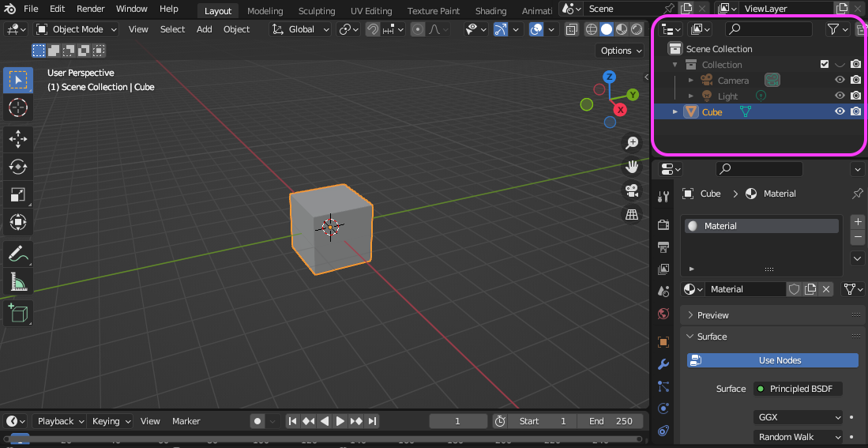868x448 pixels.
Task: Open the Physics properties tab
Action: (663, 408)
